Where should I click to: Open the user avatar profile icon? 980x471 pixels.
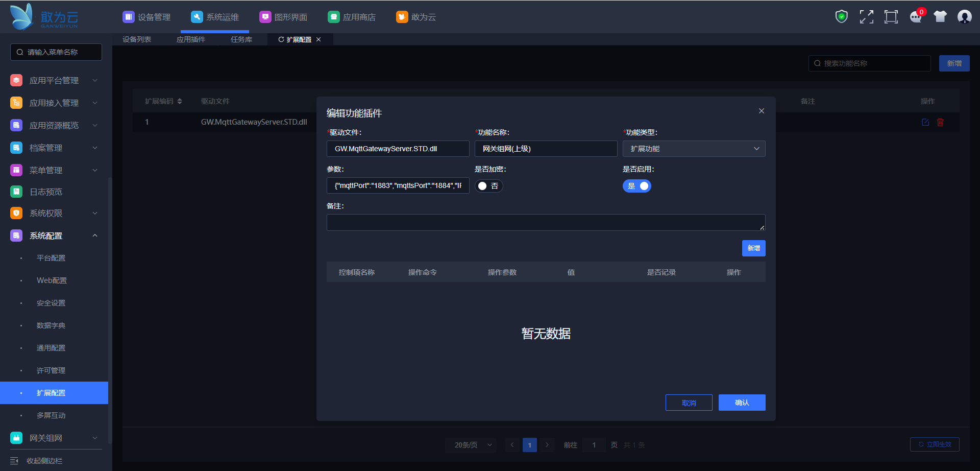click(964, 17)
